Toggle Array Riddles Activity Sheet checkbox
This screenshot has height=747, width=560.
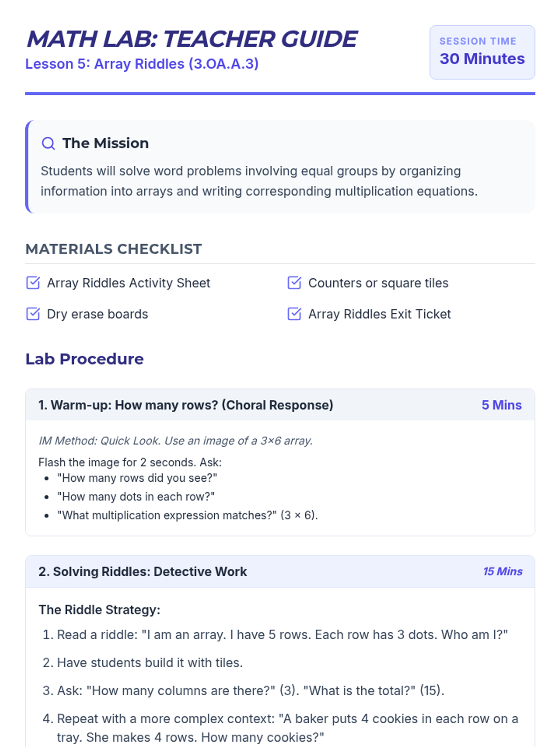33,283
